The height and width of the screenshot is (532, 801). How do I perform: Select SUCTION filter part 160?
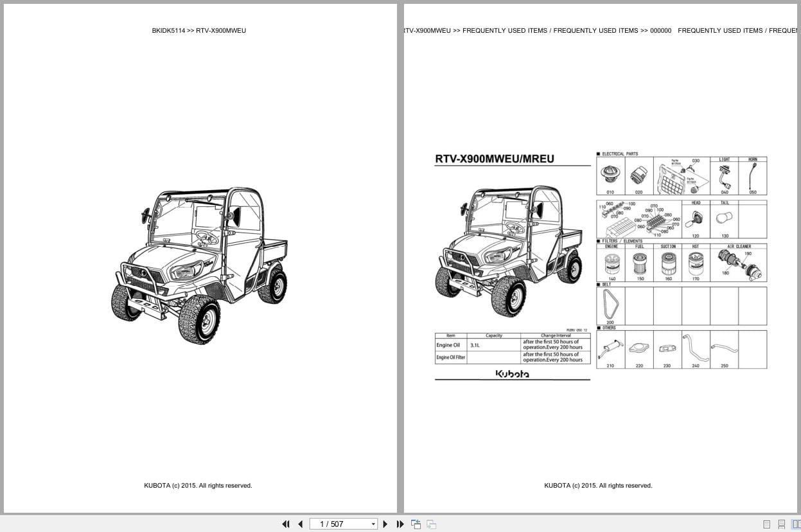(x=668, y=263)
